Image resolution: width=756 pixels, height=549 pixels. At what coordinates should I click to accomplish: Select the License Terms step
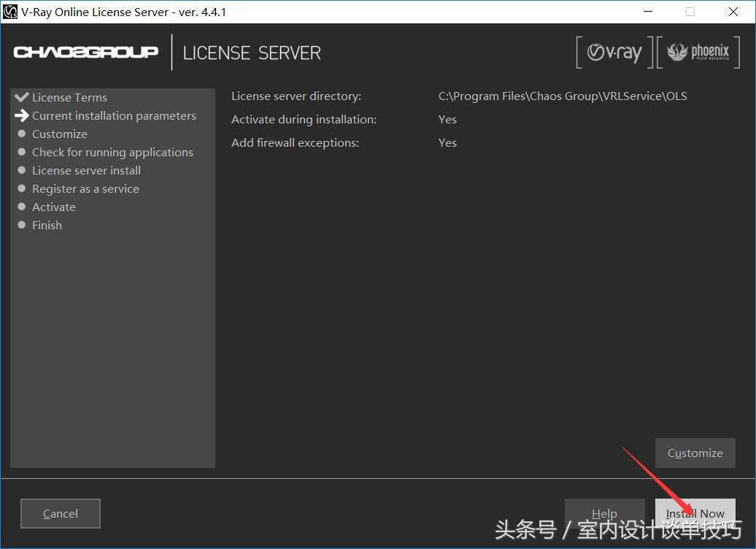coord(69,97)
